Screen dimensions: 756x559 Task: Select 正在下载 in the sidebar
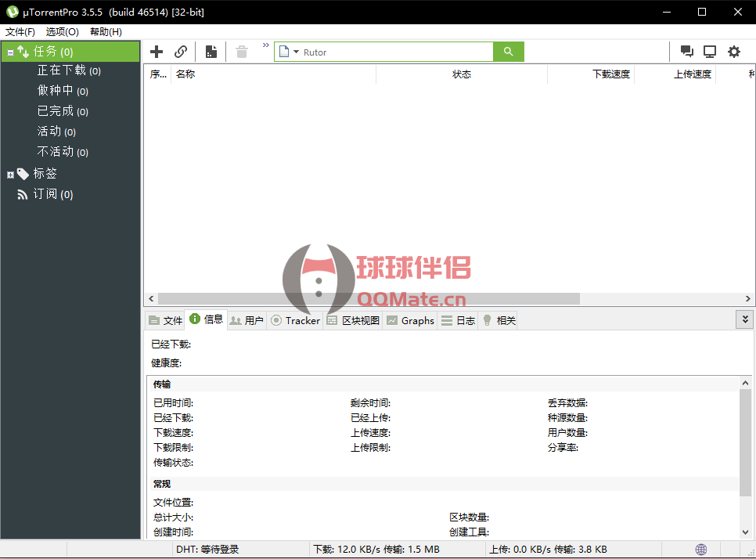point(62,70)
